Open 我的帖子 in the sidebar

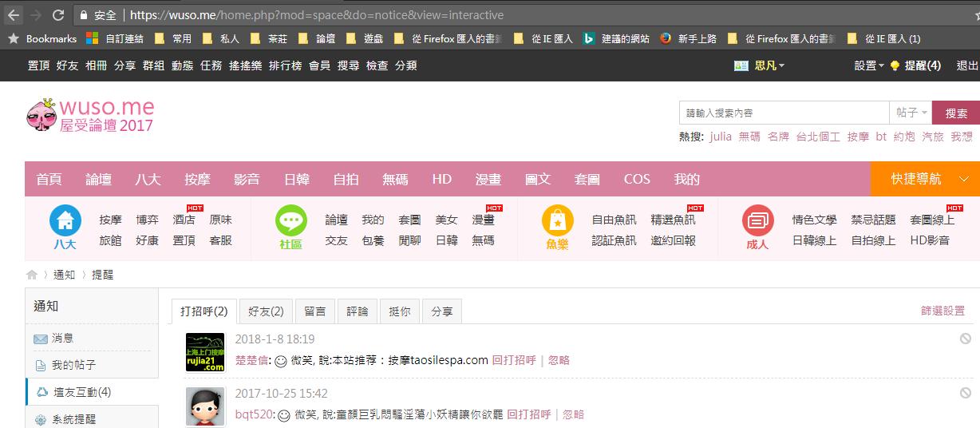(x=73, y=365)
